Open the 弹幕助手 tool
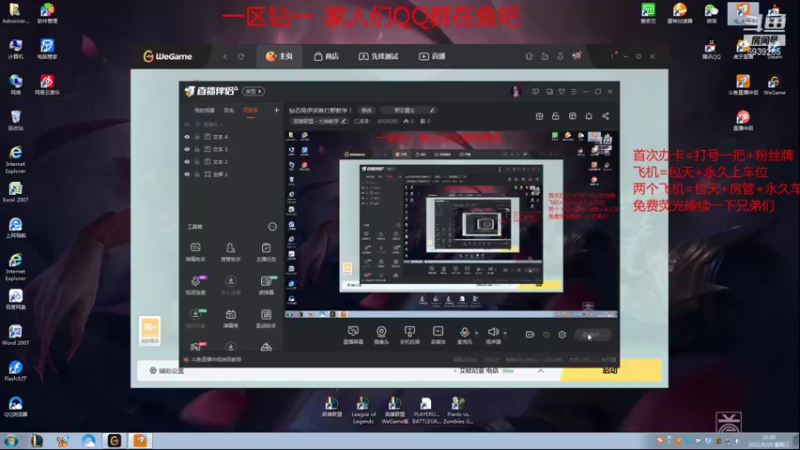The image size is (800, 450). (195, 252)
